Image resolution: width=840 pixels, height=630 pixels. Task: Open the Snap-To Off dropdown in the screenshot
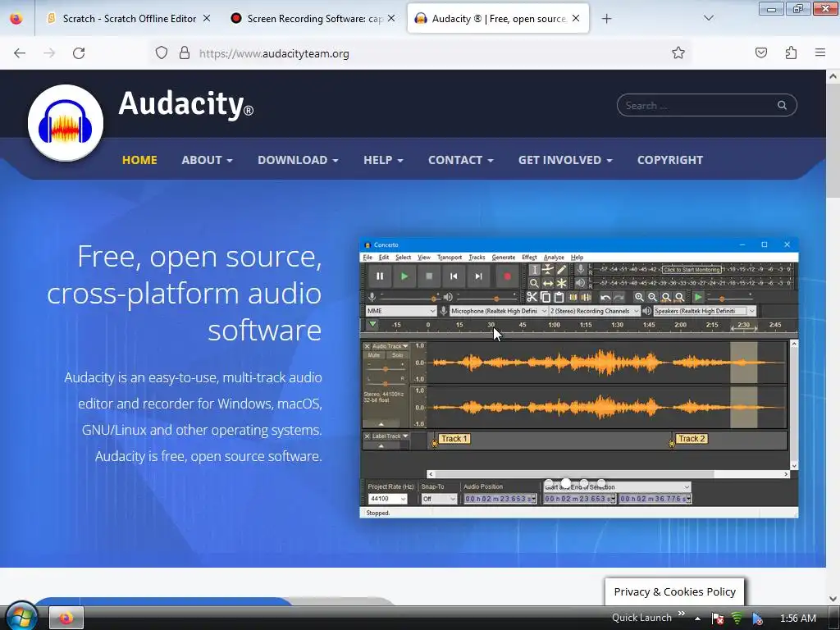(x=439, y=499)
